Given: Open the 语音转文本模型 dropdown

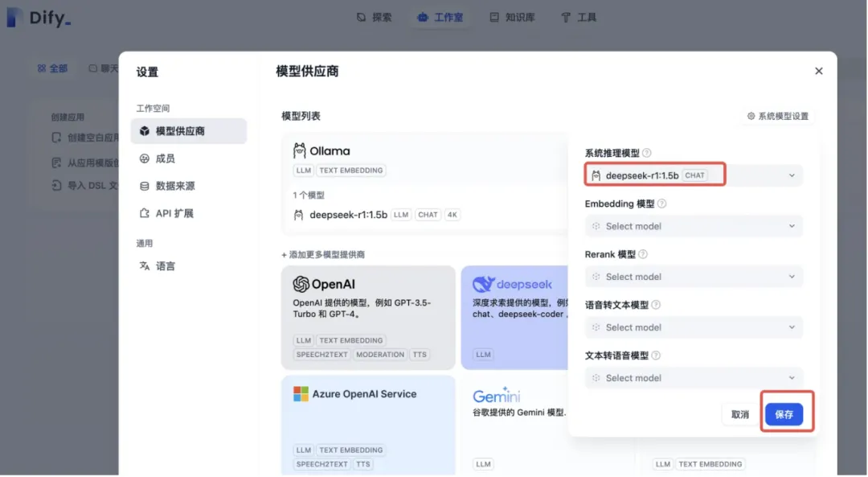Looking at the screenshot, I should tap(694, 328).
